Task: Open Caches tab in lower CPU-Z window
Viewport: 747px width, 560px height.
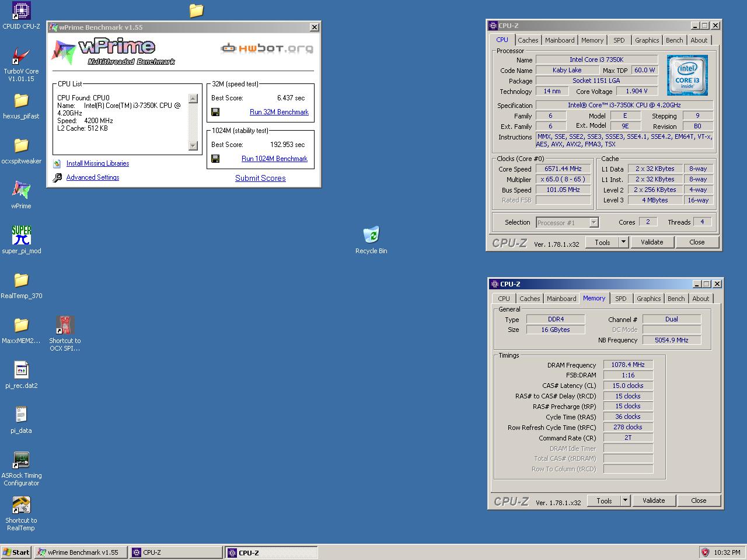Action: point(530,299)
